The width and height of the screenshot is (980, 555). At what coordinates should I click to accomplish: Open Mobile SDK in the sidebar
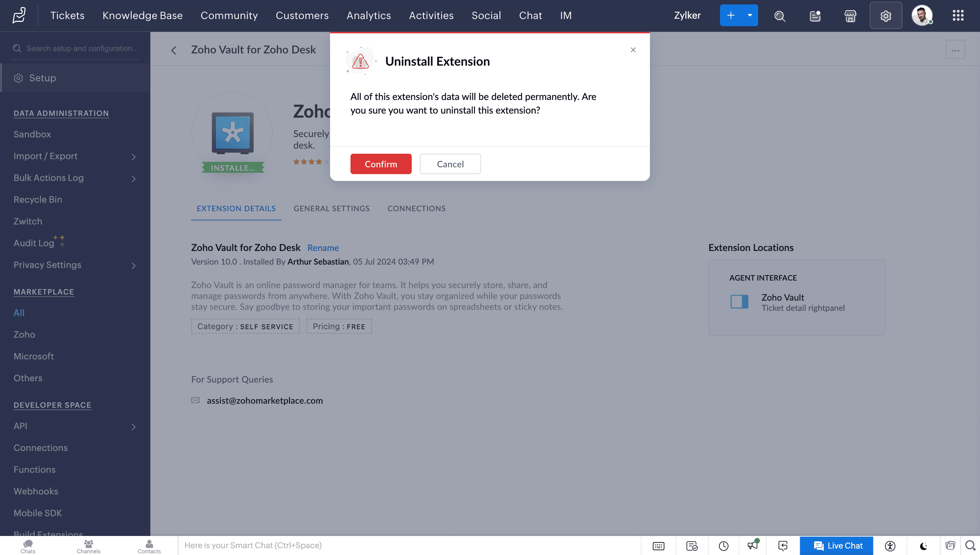(38, 513)
